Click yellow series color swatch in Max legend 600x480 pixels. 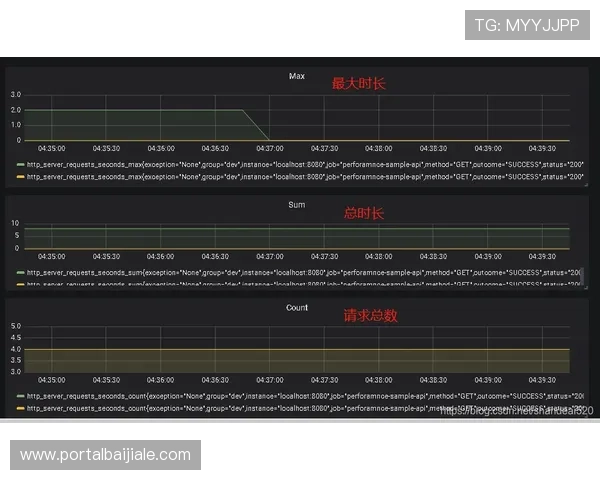[x=21, y=177]
